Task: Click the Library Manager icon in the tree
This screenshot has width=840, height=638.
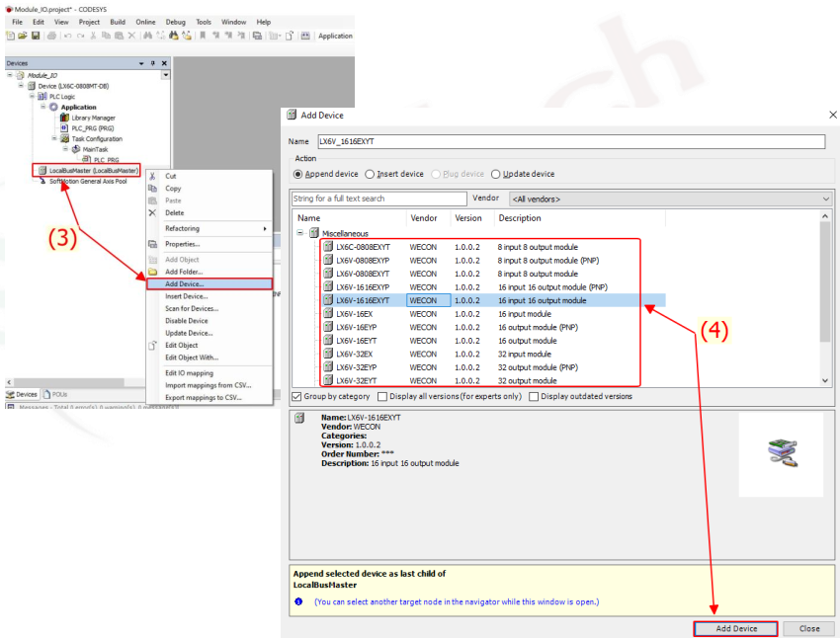Action: pyautogui.click(x=64, y=118)
